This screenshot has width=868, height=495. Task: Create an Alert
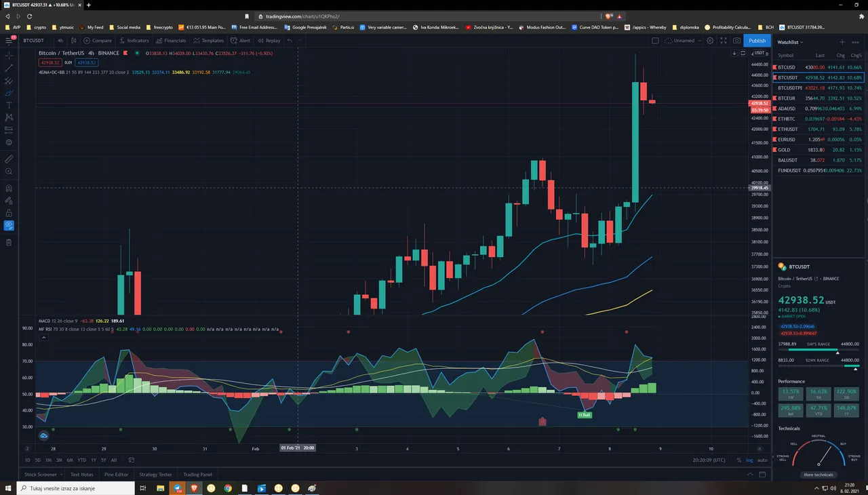pos(240,41)
